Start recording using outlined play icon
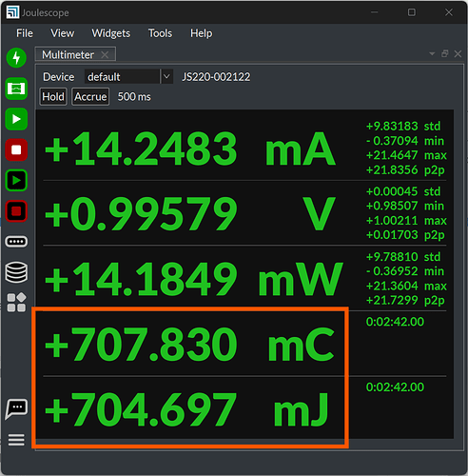This screenshot has width=468, height=476. 16,181
